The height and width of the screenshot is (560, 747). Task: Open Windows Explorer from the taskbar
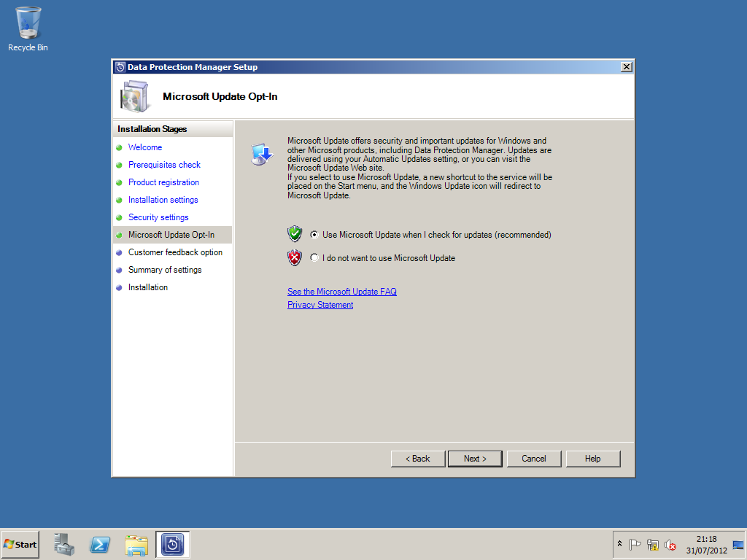click(x=136, y=544)
